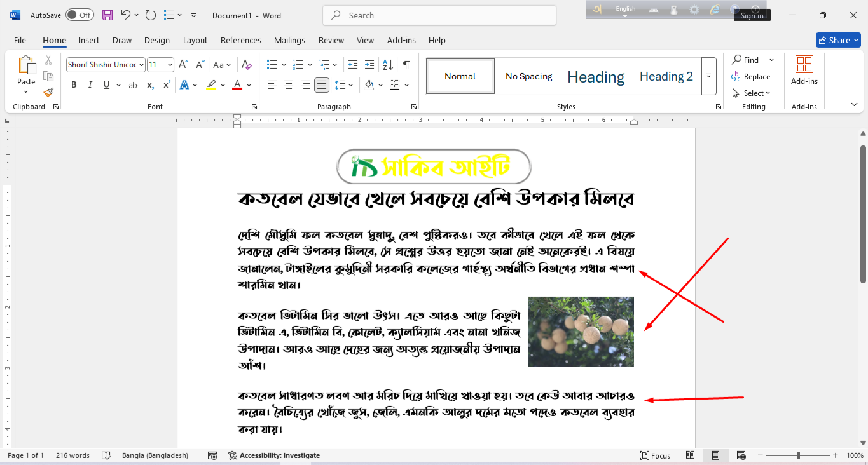868x465 pixels.
Task: Click the Format Painter brush icon
Action: point(48,92)
